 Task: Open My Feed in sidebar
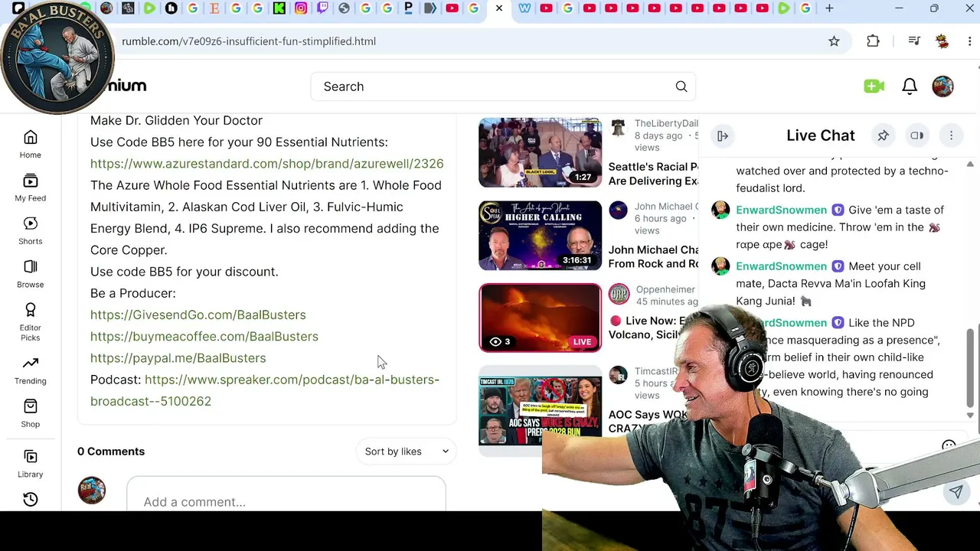(x=31, y=187)
